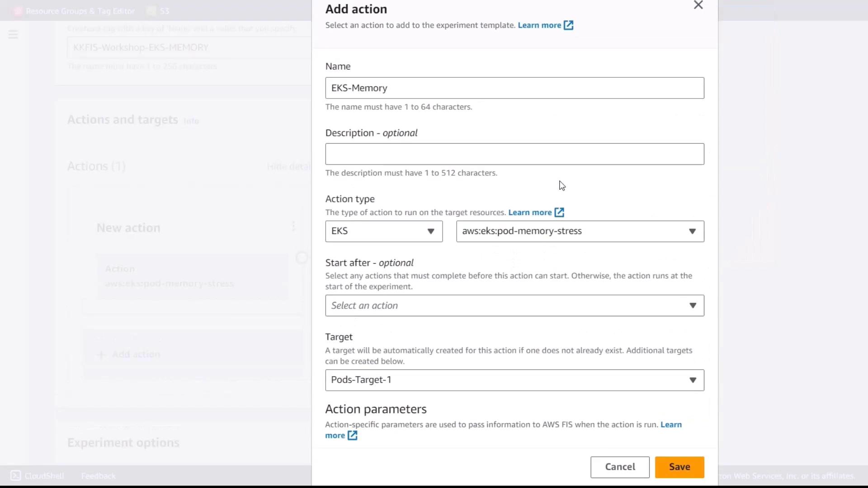Click the Resource Groups & Tag Editor icon
The height and width of the screenshot is (488, 868).
18,11
